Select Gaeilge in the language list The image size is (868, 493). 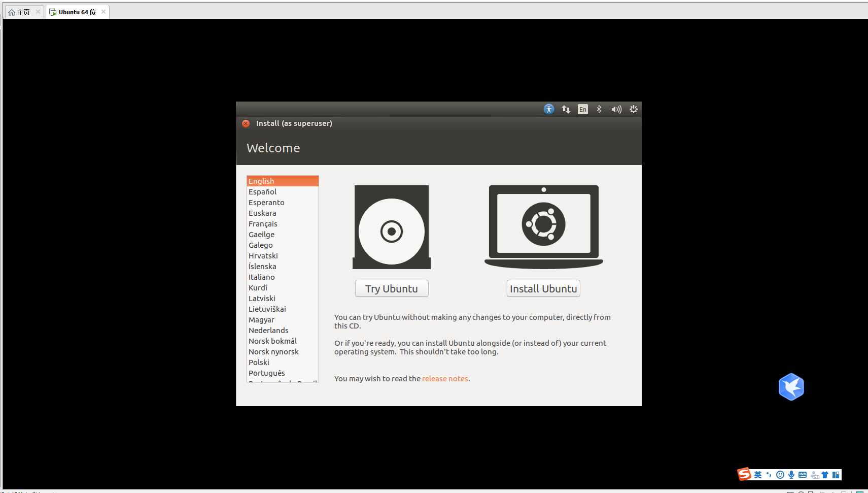pyautogui.click(x=283, y=235)
